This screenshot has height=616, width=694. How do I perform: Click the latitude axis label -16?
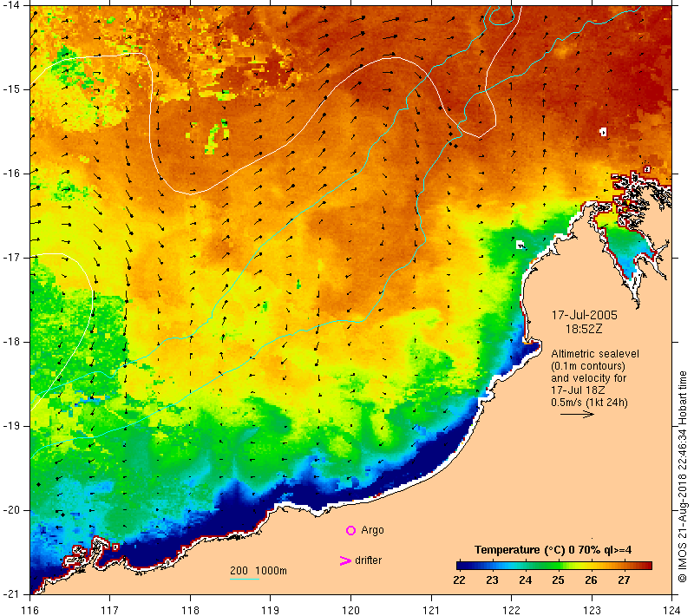pos(10,174)
